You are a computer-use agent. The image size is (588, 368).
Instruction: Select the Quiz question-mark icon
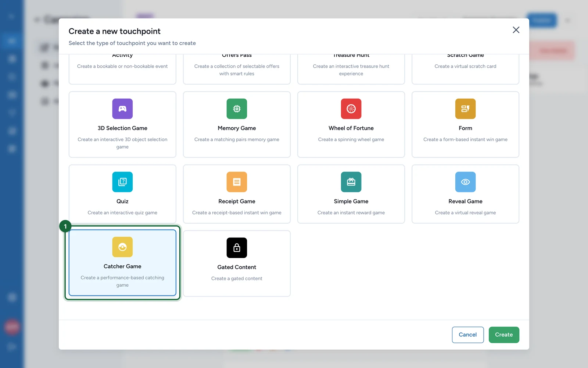[x=122, y=182]
